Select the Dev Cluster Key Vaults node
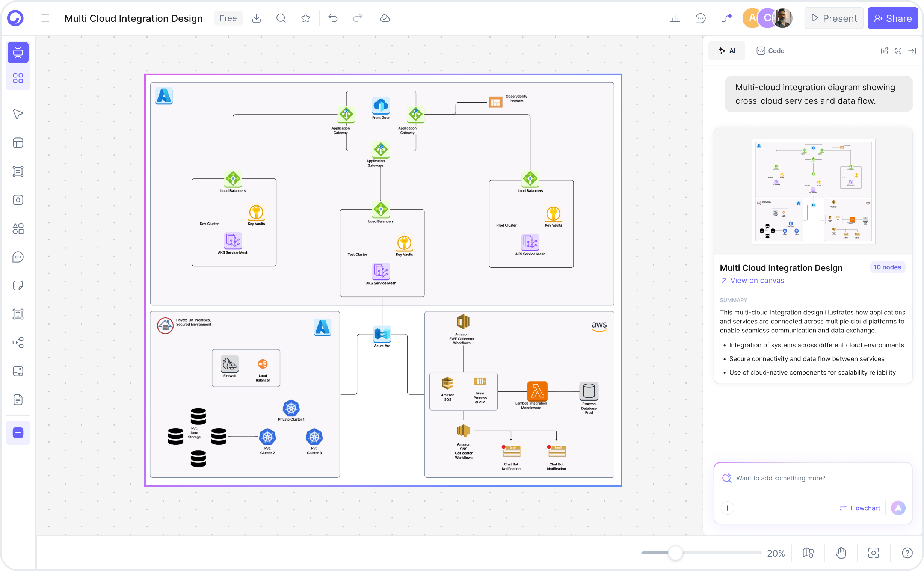Screen dimensions: 924x571 click(x=256, y=215)
